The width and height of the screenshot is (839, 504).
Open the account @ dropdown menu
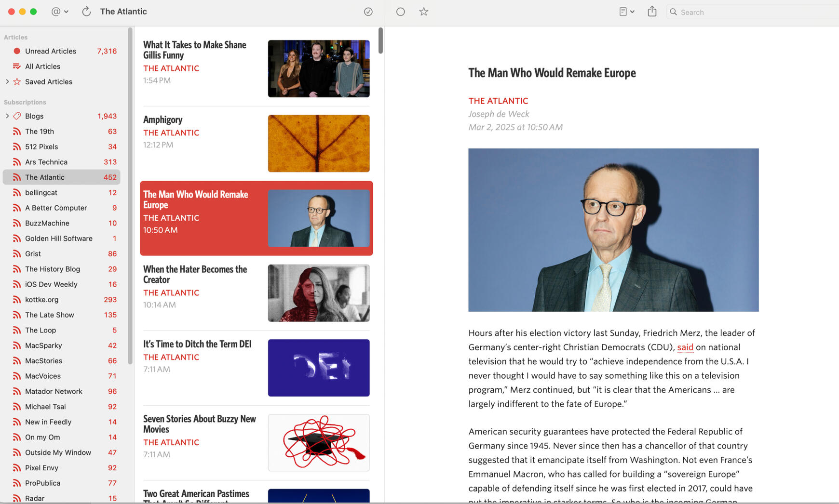pos(60,12)
